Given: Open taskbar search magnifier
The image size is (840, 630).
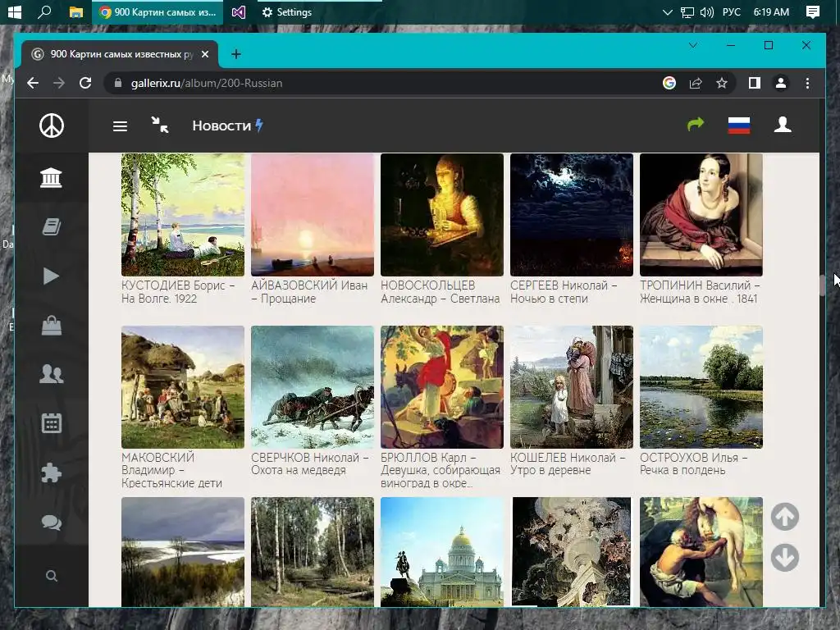Looking at the screenshot, I should click(44, 11).
